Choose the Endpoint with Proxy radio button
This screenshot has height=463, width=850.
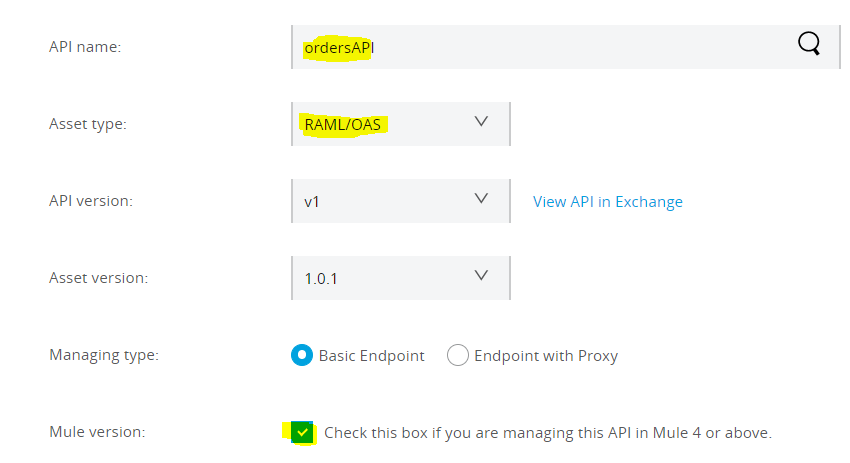pyautogui.click(x=458, y=355)
